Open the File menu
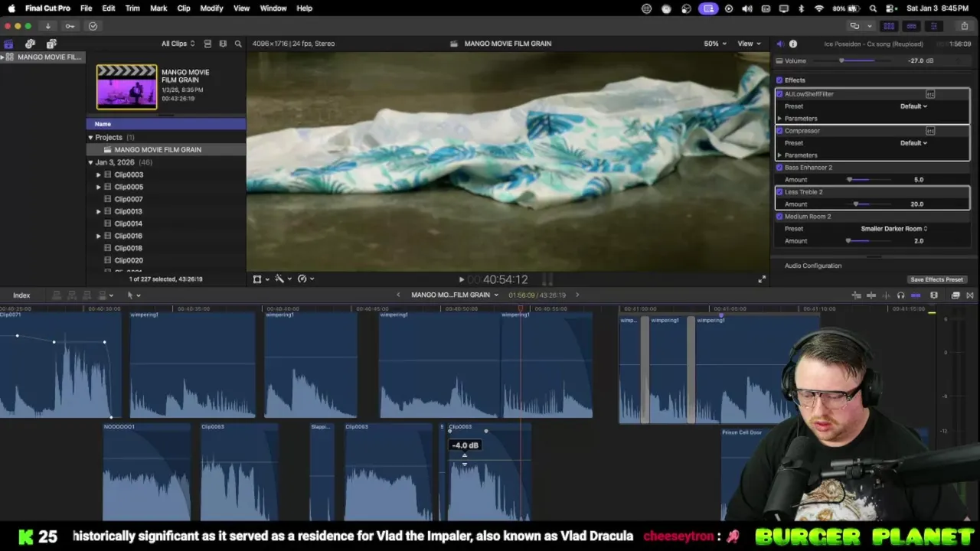The width and height of the screenshot is (980, 551). (x=86, y=8)
